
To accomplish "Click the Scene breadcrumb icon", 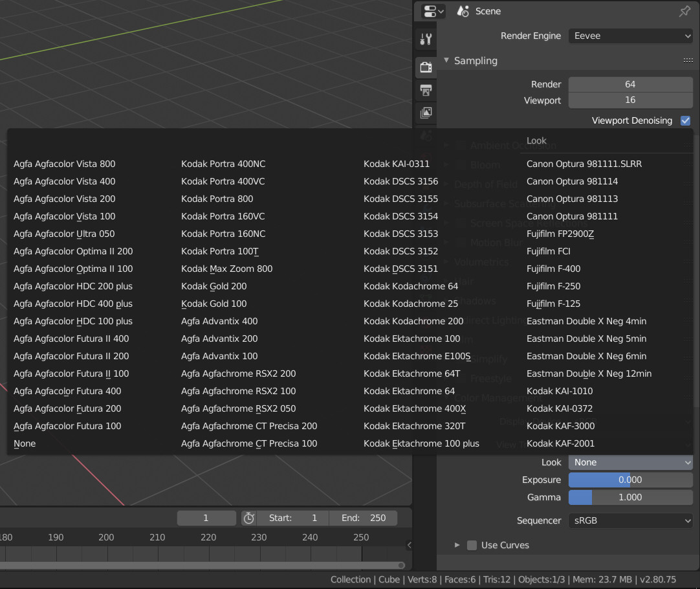I will (x=462, y=11).
